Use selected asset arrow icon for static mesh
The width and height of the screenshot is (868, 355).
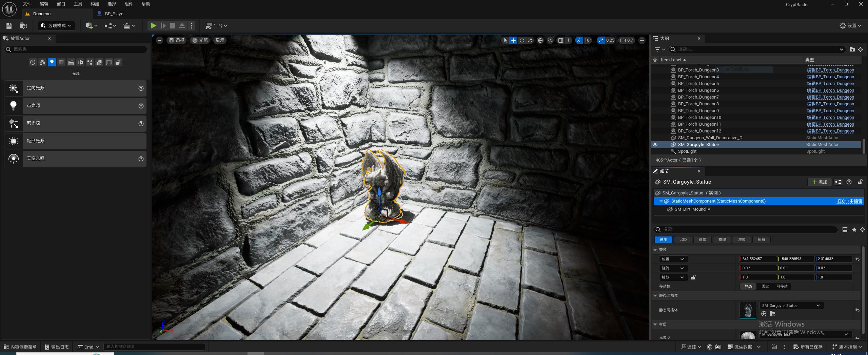pos(764,314)
